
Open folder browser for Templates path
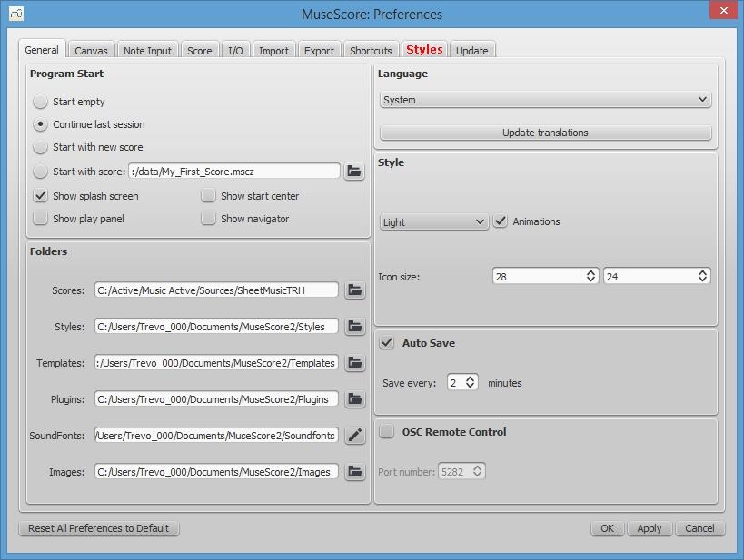pyautogui.click(x=355, y=363)
